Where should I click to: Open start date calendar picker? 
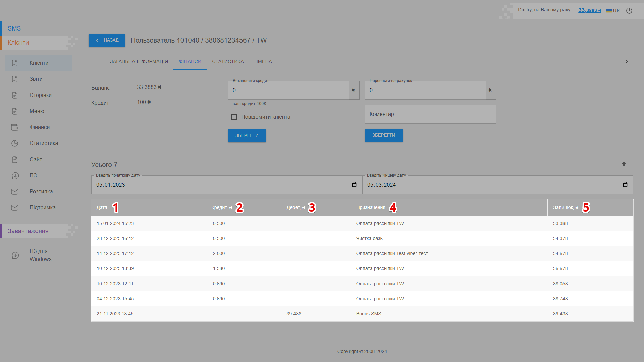354,185
